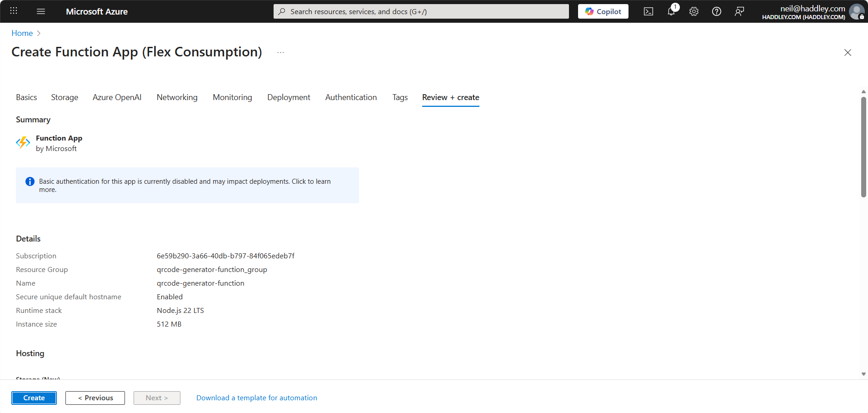Switch to the Monitoring tab
Viewport: 868px width, 413px height.
click(x=232, y=97)
